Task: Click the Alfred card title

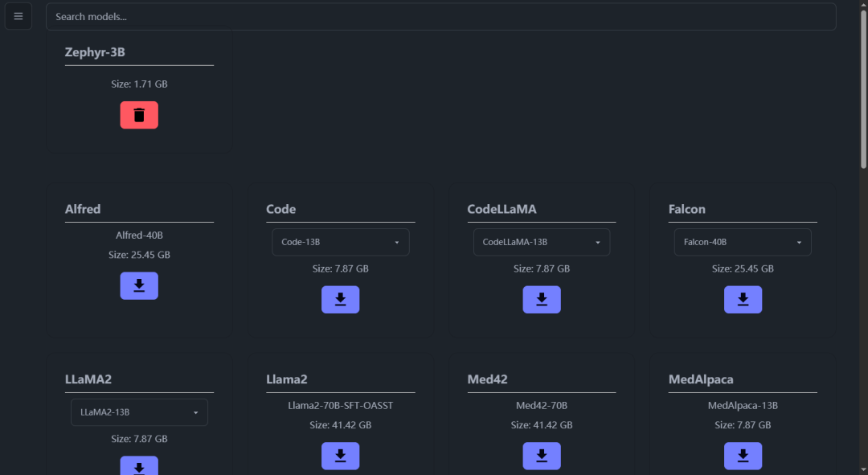Action: coord(83,209)
